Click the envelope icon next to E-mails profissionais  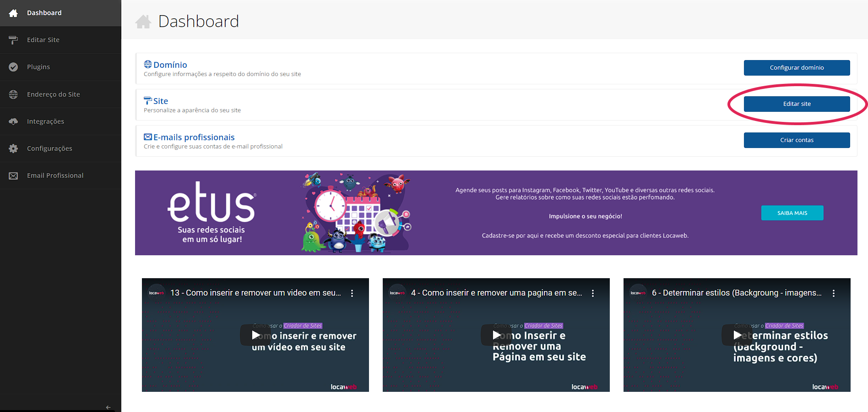[148, 137]
